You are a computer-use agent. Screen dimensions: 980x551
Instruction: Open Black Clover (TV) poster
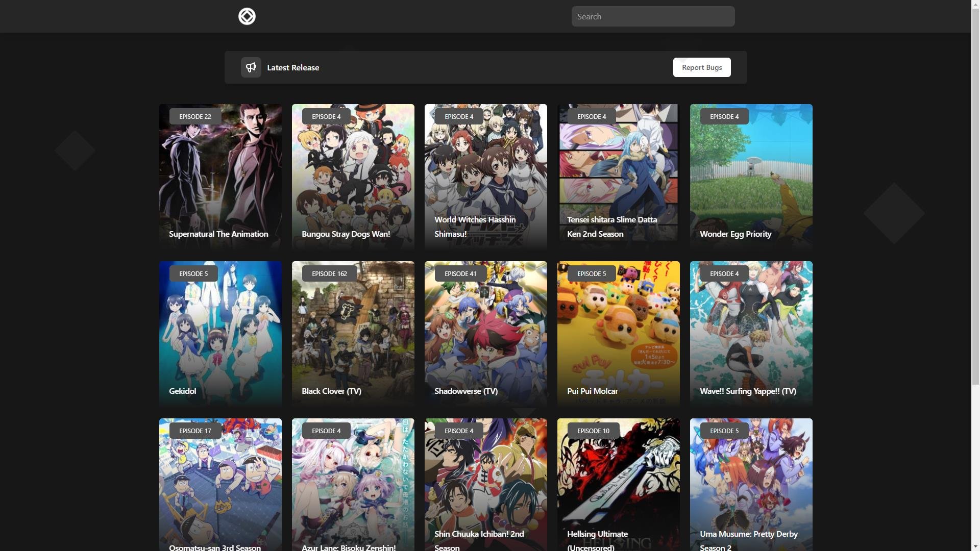tap(353, 334)
